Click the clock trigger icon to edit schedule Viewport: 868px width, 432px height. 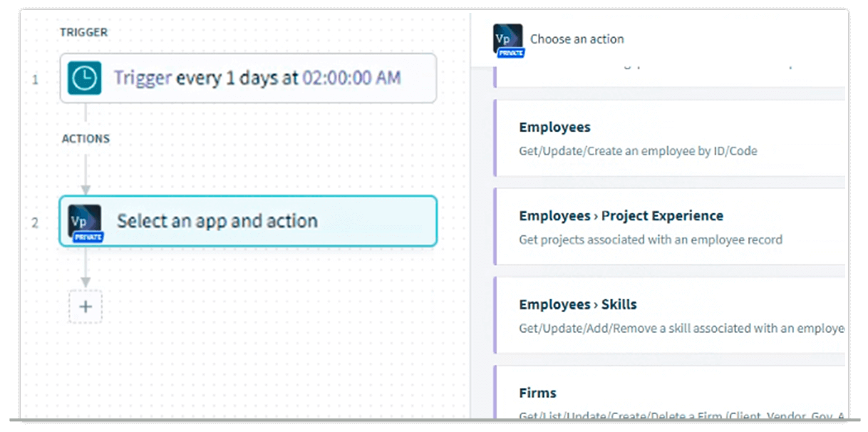tap(84, 79)
